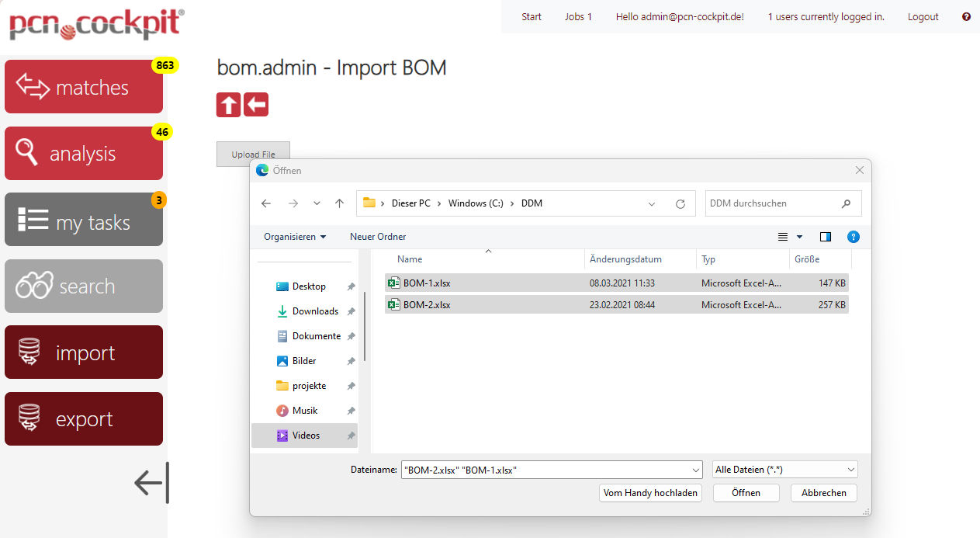Open the import database icon
980x538 pixels.
(29, 352)
